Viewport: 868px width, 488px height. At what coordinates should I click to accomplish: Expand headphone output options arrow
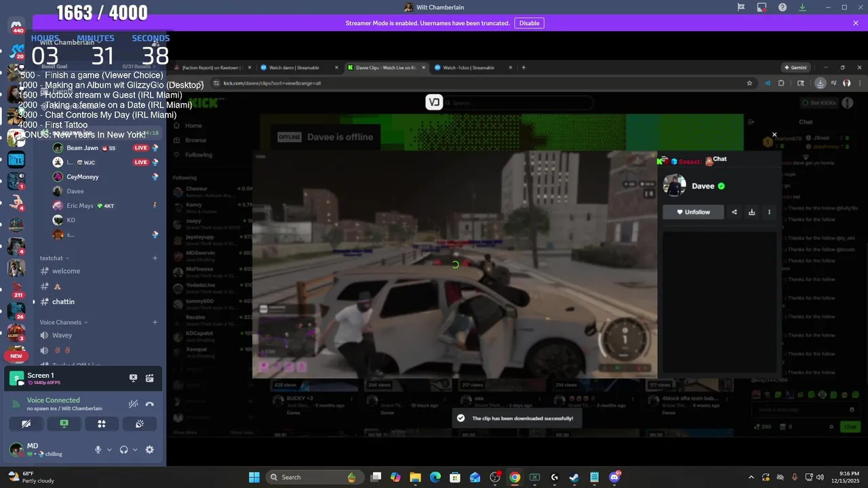[x=135, y=449]
